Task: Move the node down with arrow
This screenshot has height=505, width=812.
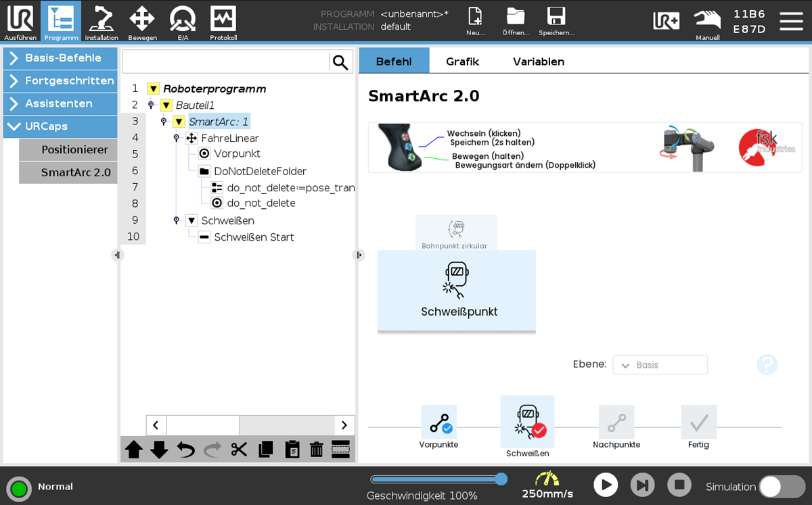Action: click(159, 450)
